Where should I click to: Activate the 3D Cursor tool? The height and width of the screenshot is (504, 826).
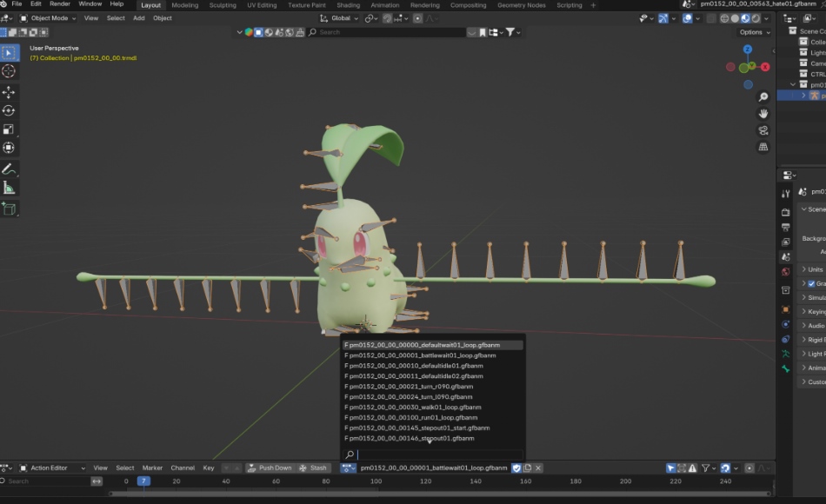[9, 71]
